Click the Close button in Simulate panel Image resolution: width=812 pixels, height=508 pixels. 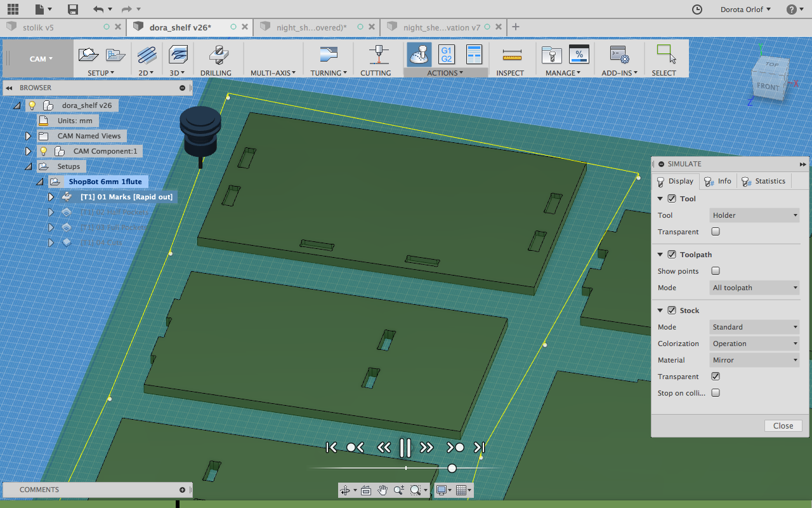click(783, 426)
